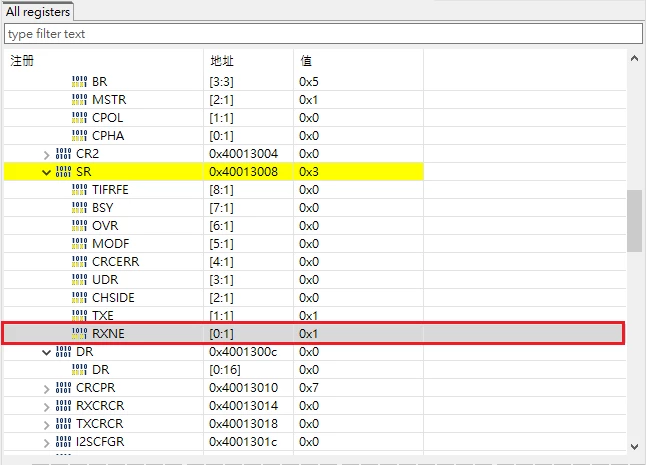
Task: Click the RXNE bitfield icon
Action: pos(79,334)
